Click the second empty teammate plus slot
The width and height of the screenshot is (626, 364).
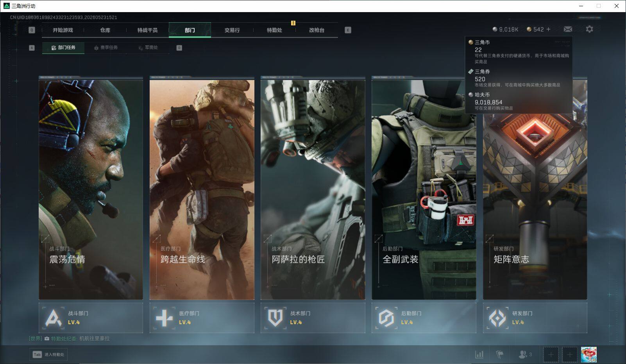click(570, 355)
